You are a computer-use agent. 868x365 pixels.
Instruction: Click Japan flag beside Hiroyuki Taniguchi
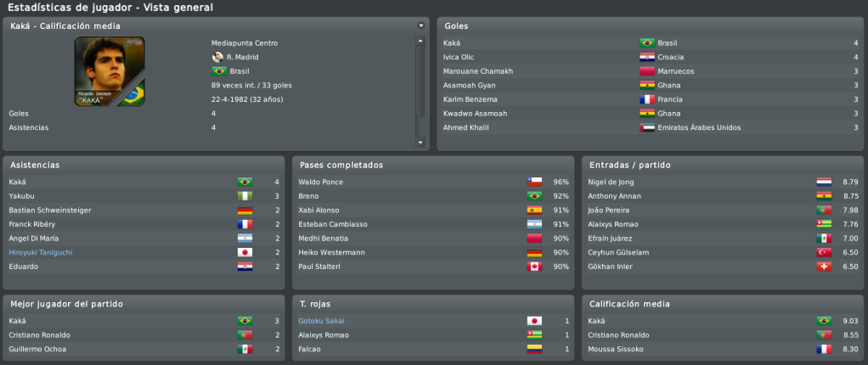[x=245, y=252]
